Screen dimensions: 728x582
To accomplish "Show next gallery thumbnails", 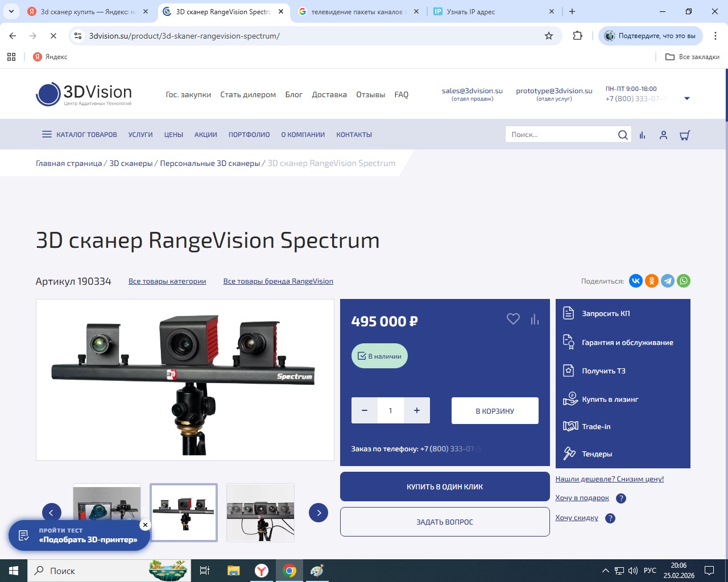I will click(x=318, y=513).
